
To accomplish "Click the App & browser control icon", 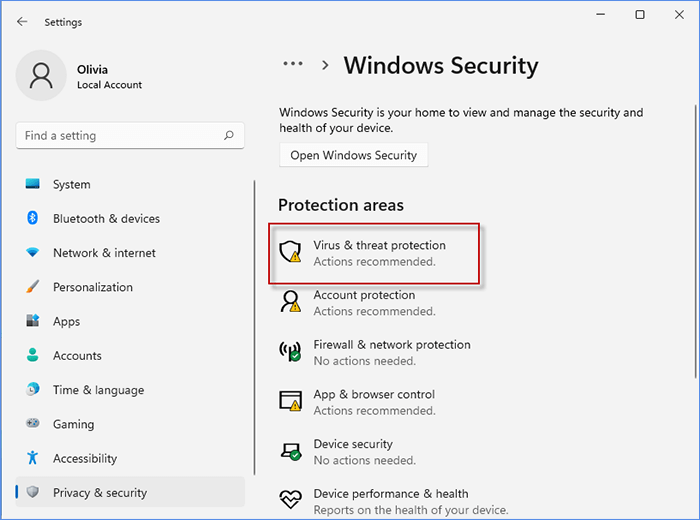I will pyautogui.click(x=291, y=402).
